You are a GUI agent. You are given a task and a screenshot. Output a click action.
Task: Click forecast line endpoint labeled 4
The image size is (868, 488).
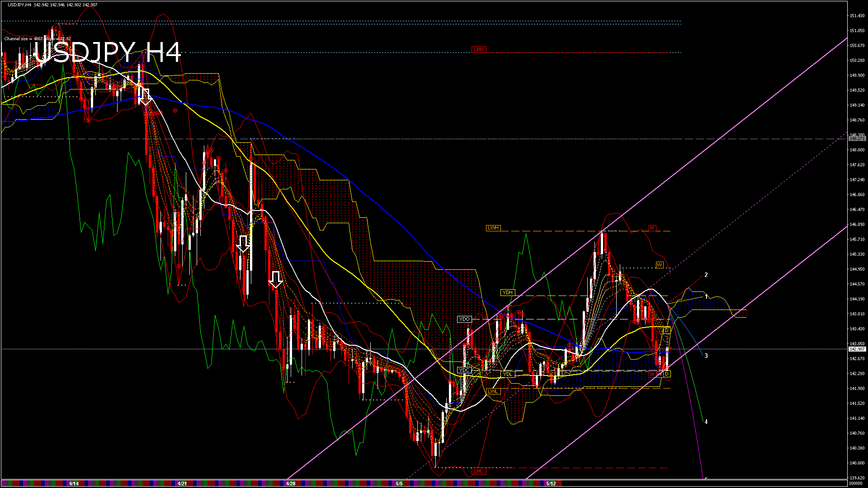pyautogui.click(x=706, y=422)
